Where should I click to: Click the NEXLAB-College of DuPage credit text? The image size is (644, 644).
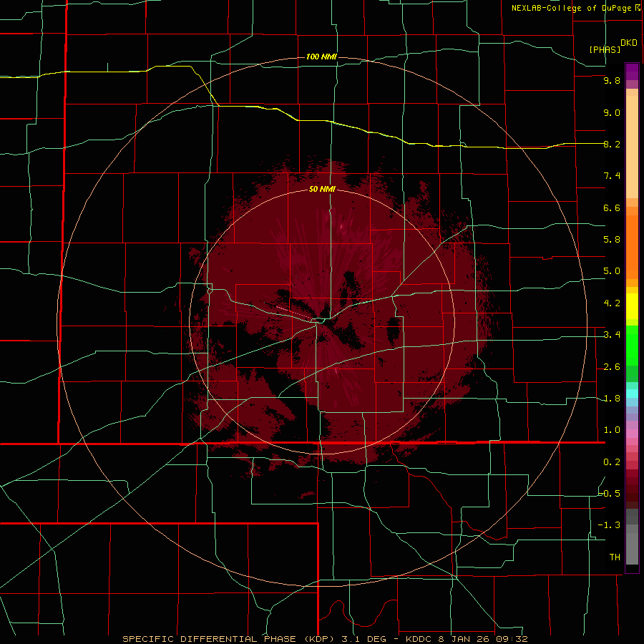point(575,8)
